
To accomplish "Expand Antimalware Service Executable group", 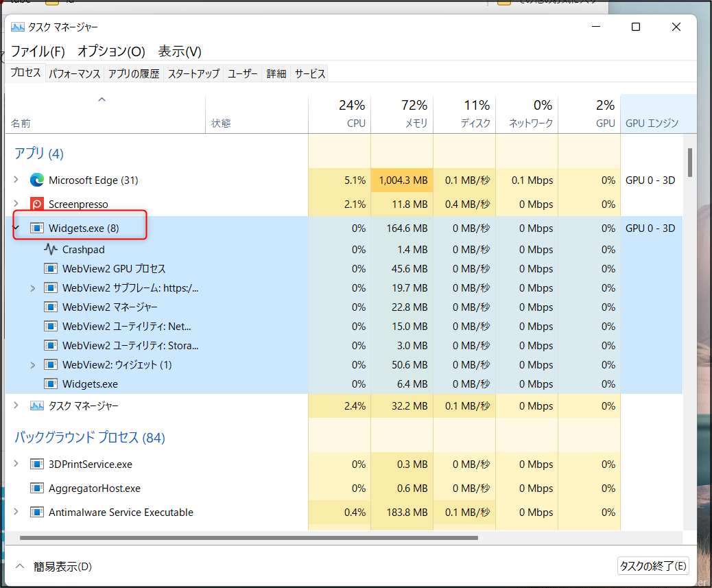I will tap(16, 512).
